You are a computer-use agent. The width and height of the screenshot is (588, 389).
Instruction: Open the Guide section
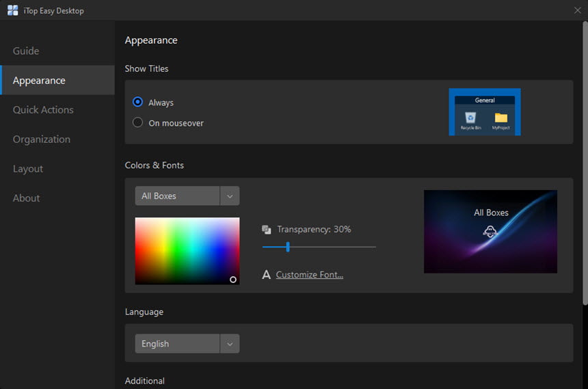click(x=26, y=51)
